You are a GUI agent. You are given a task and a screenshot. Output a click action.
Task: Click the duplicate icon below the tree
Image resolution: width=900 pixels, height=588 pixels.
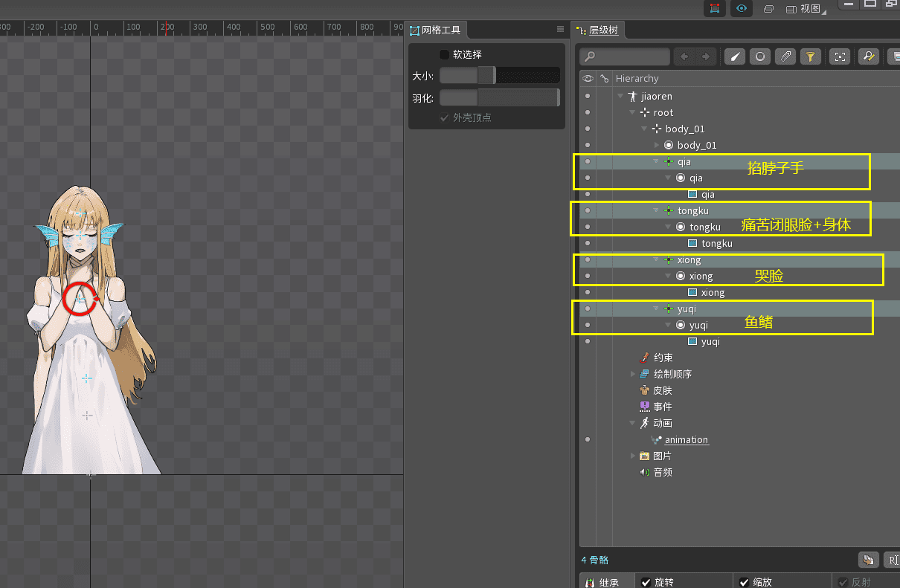(867, 560)
